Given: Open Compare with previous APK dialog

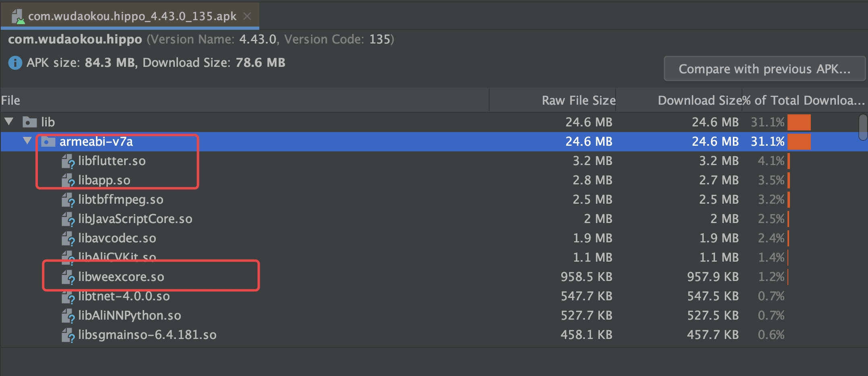Looking at the screenshot, I should pos(765,69).
